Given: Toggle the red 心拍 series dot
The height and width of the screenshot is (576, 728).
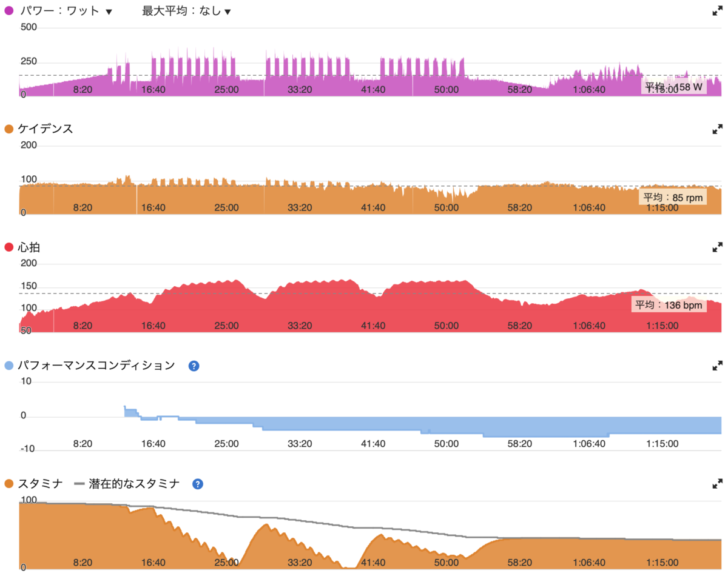Looking at the screenshot, I should point(9,247).
